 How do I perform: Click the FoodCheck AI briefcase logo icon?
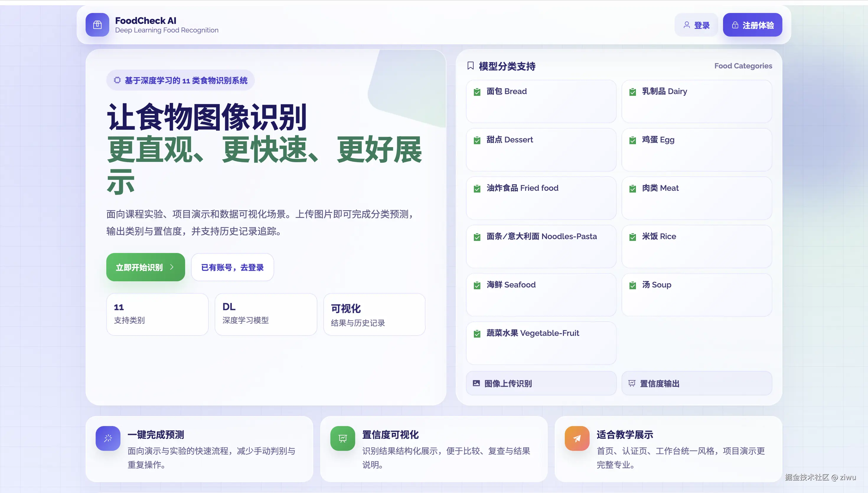tap(97, 25)
